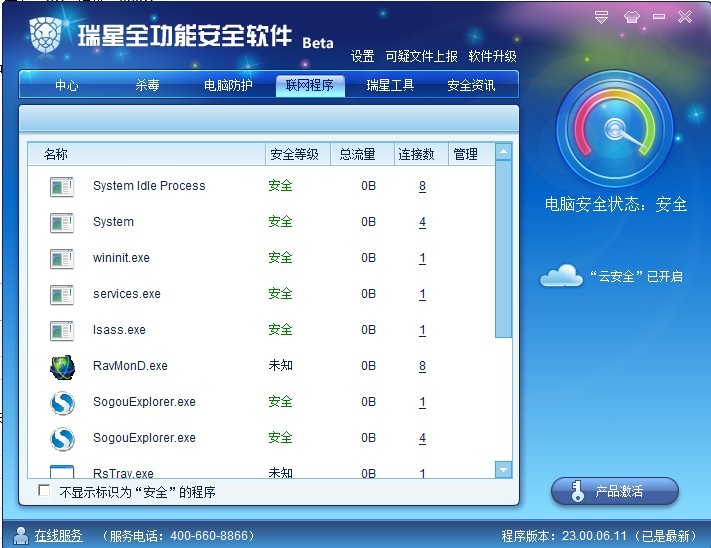Viewport: 711px width, 548px height.
Task: Click the 0B traffic of lsass.exe
Action: 369,330
